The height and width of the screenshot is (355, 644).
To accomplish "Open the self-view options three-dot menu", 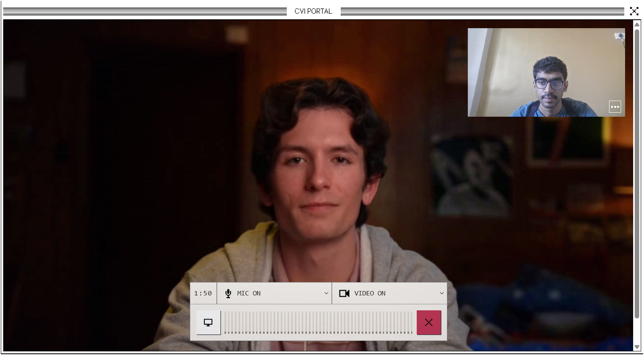I will coord(615,107).
